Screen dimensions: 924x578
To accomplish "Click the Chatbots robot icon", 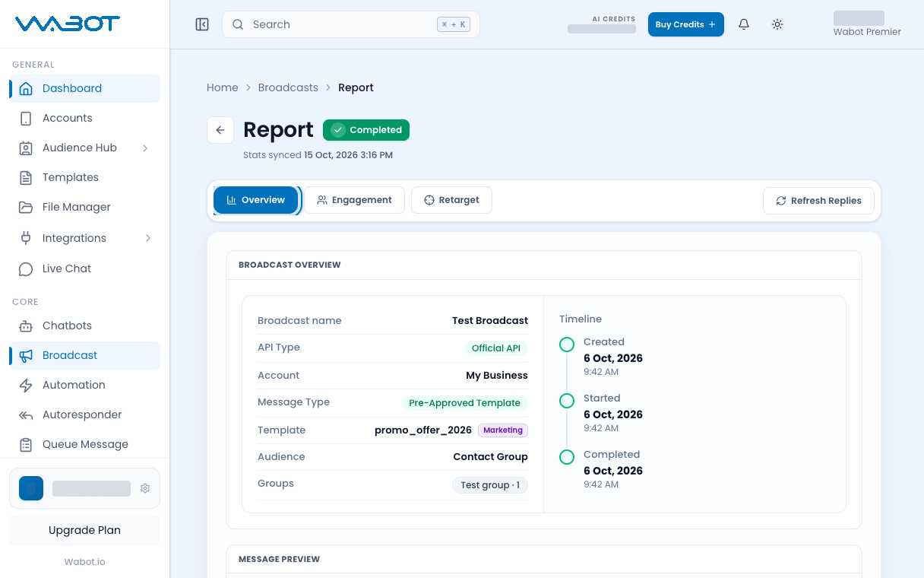I will point(26,326).
